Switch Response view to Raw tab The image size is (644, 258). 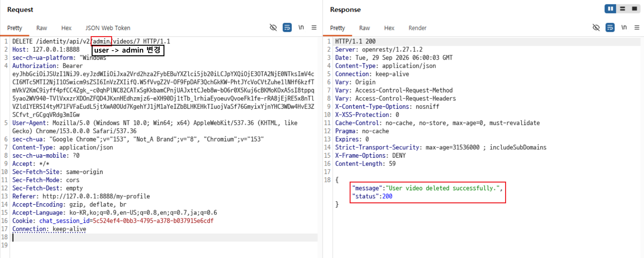click(364, 28)
